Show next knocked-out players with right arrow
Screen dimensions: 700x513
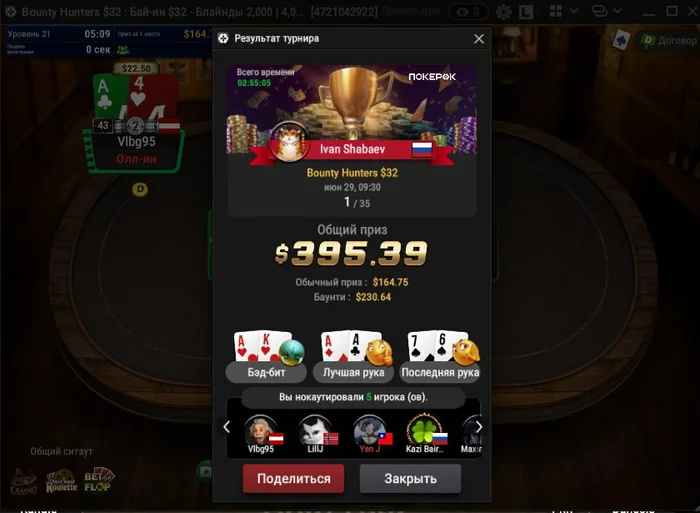point(479,427)
